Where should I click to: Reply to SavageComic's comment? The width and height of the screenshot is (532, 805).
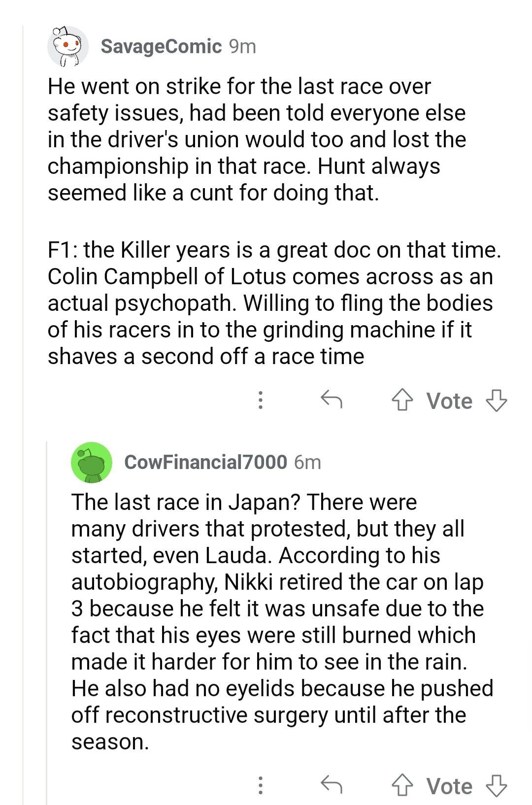pos(332,400)
